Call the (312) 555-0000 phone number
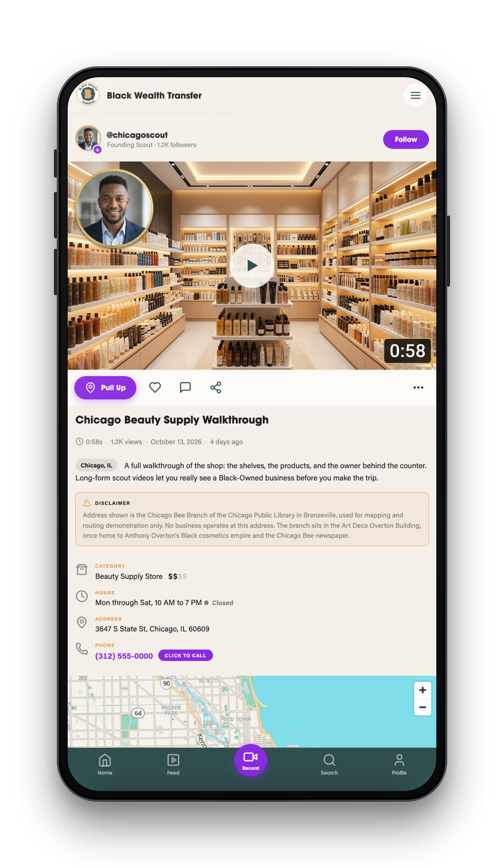 [x=124, y=656]
